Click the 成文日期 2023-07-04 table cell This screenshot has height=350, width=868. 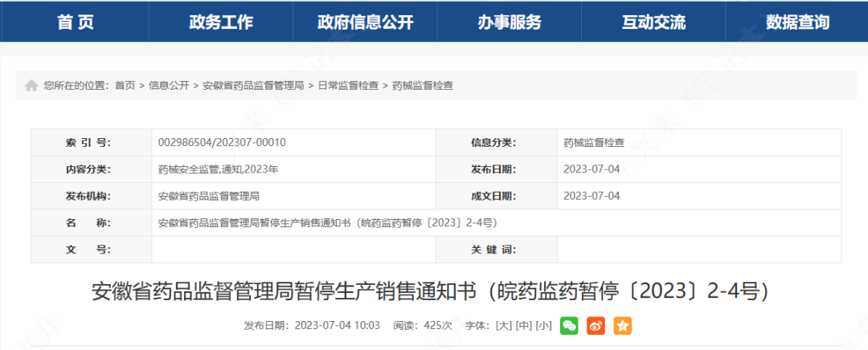click(699, 197)
